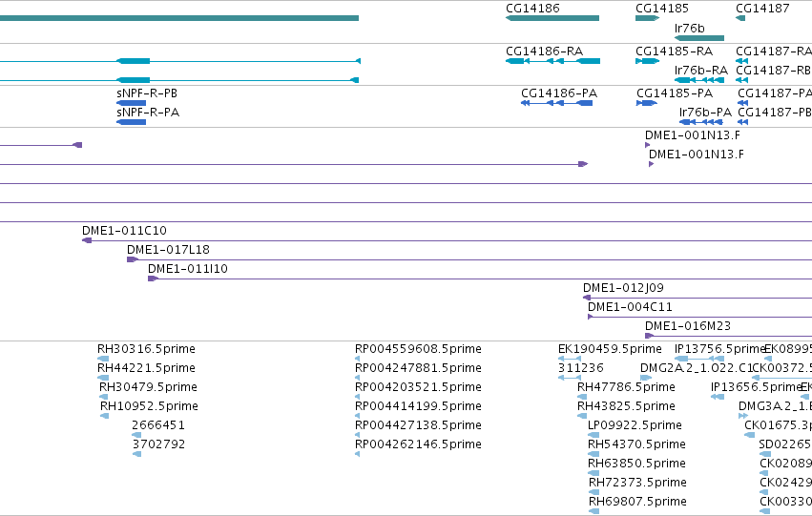Select the RH47786.5prime label
The width and height of the screenshot is (812, 516).
(627, 387)
